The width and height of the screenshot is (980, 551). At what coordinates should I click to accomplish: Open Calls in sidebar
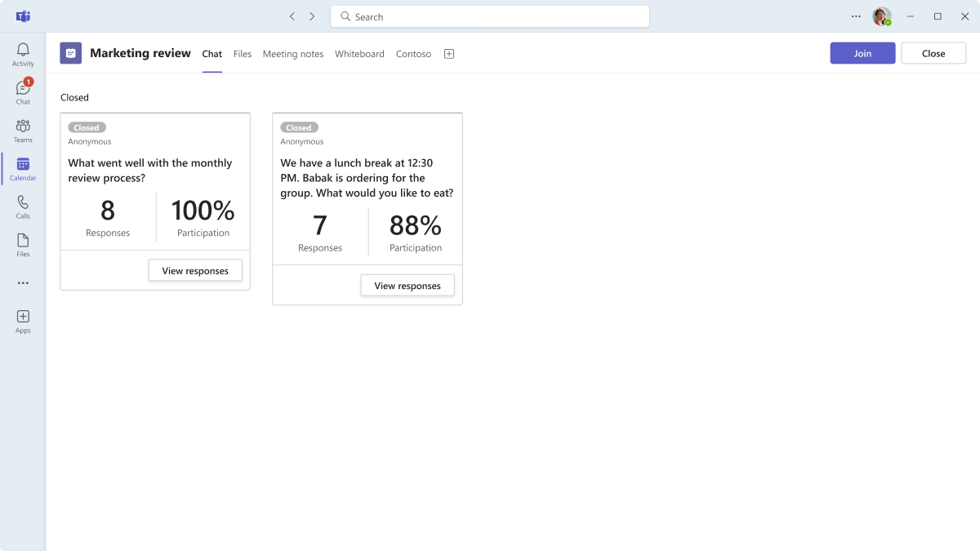point(23,207)
